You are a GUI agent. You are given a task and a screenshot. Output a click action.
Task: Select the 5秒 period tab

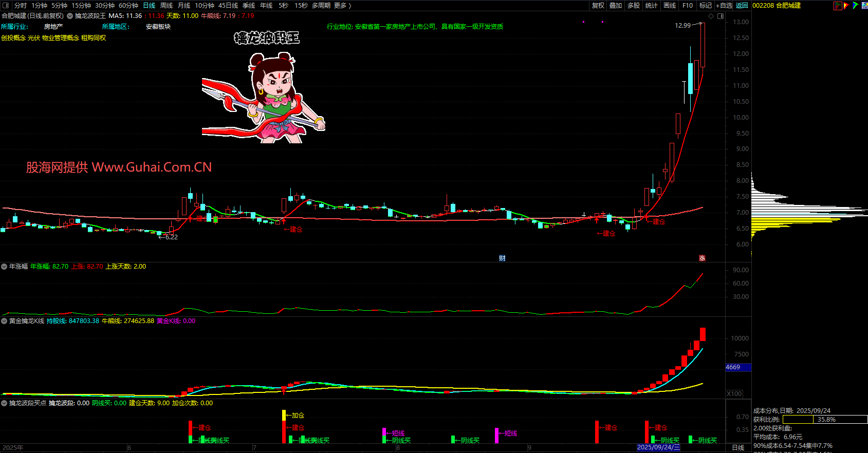click(284, 6)
